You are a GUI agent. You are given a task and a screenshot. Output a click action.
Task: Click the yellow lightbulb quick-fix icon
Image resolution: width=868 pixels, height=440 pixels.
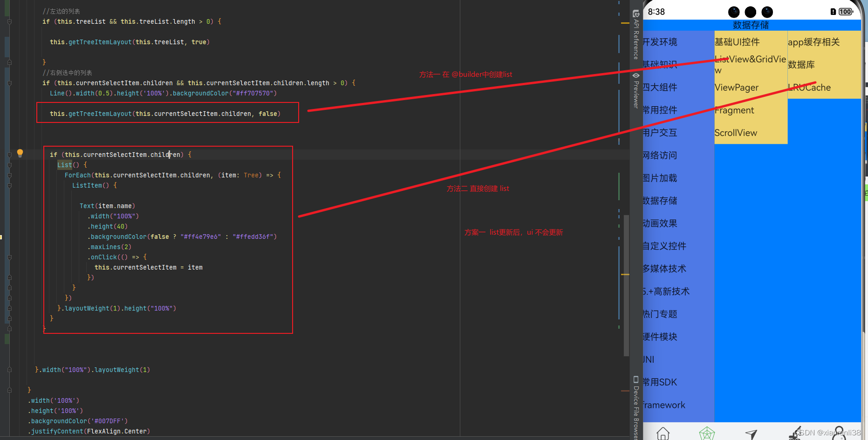[20, 153]
